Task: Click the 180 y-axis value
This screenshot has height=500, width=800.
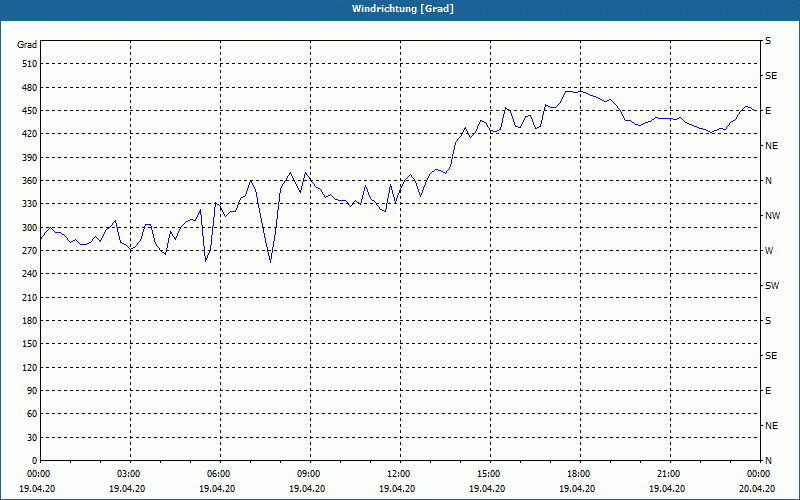Action: pyautogui.click(x=30, y=321)
